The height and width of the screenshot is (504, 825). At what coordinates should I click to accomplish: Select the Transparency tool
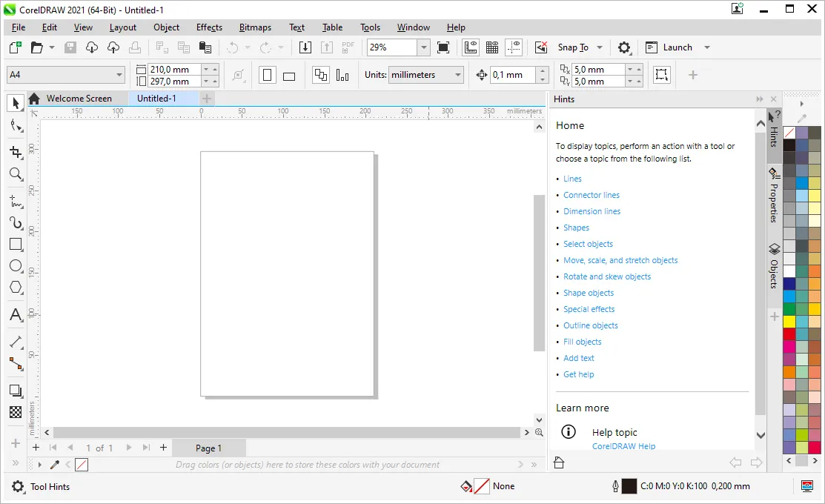tap(16, 413)
